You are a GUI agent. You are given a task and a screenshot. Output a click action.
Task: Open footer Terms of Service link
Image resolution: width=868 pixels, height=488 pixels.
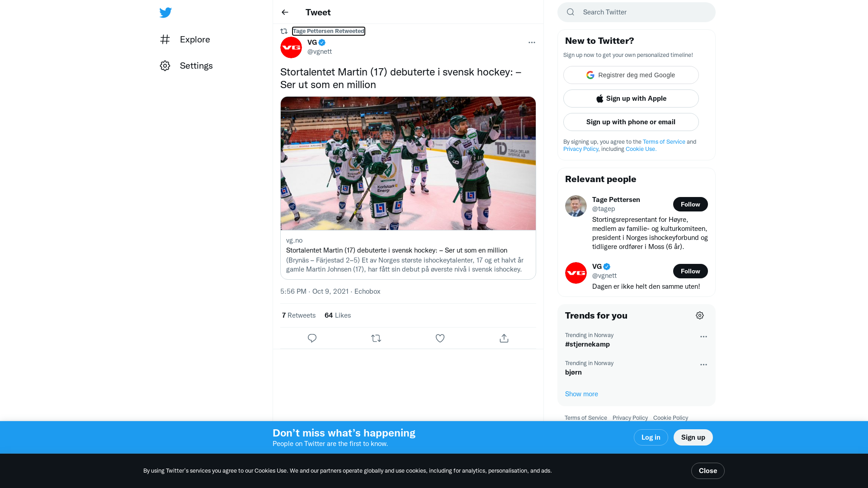586,418
